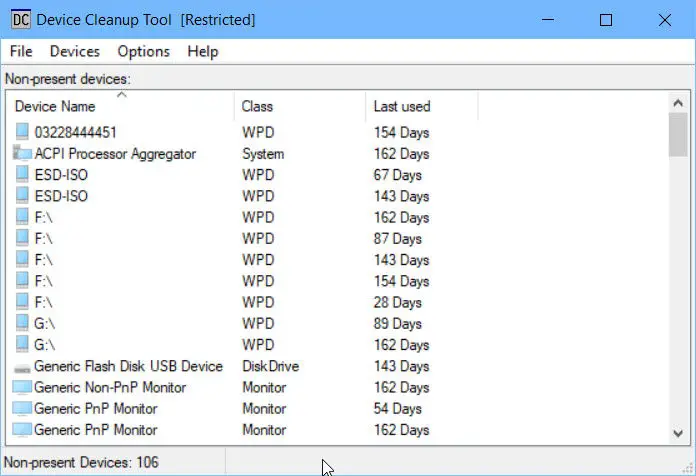Click icon of F:\ device used 162 Days ago
The height and width of the screenshot is (476, 696).
[x=22, y=217]
